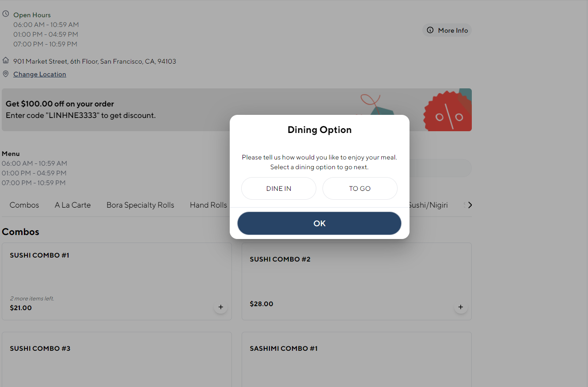Viewport: 588px width, 387px height.
Task: Click the clock icon beside Open Hours
Action: pyautogui.click(x=6, y=14)
